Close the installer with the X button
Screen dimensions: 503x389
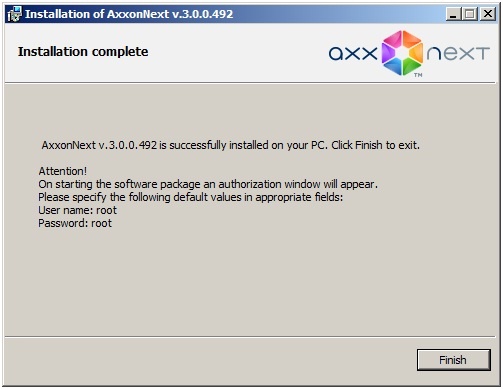(488, 14)
